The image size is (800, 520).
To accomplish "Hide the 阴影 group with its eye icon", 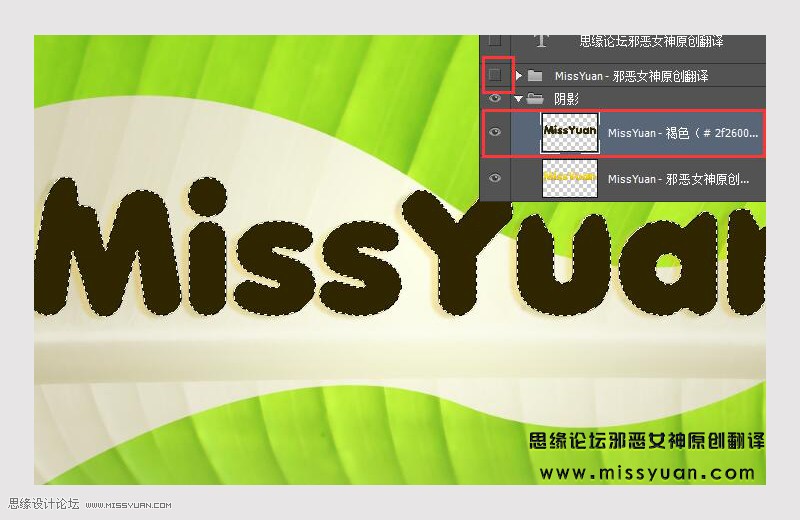I will coord(495,98).
